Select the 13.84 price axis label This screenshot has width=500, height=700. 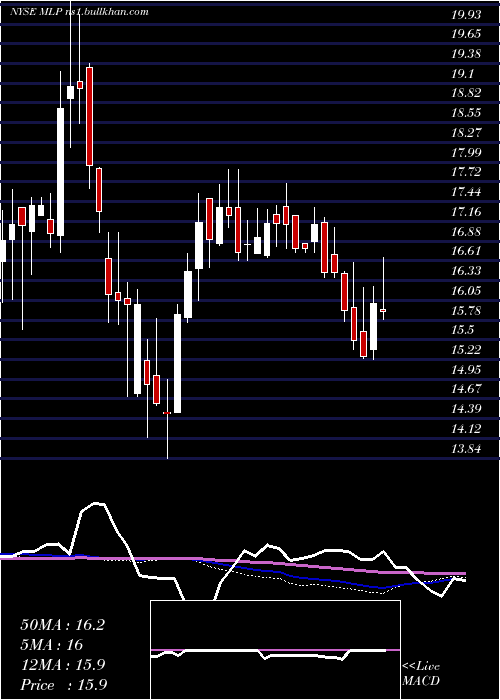click(x=466, y=448)
